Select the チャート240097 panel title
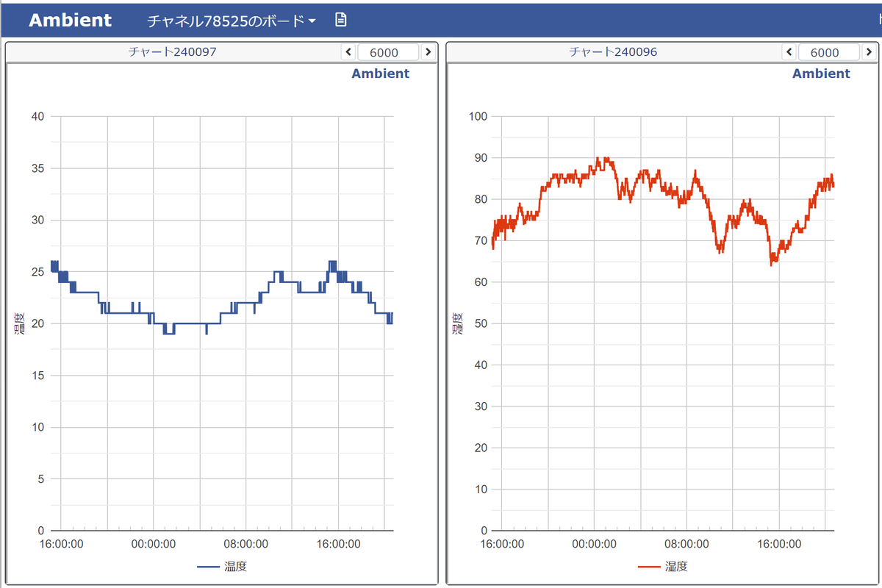 click(173, 52)
